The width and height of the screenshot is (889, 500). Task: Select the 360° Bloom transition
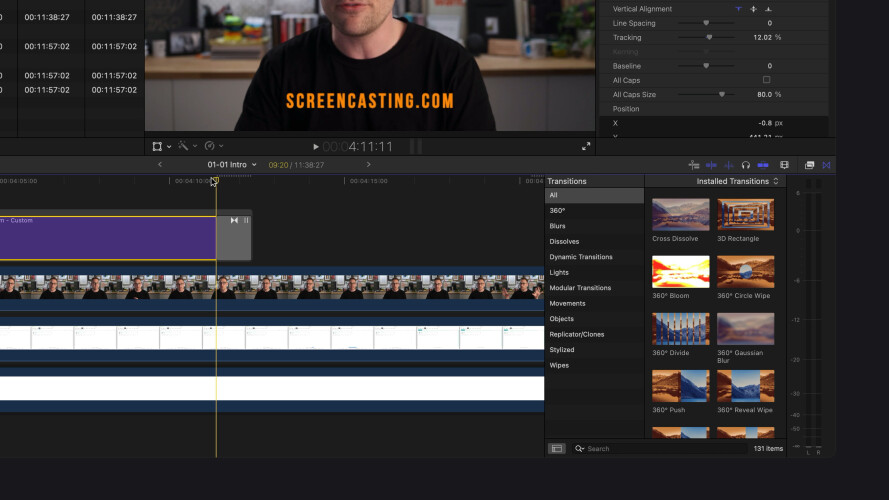[680, 272]
